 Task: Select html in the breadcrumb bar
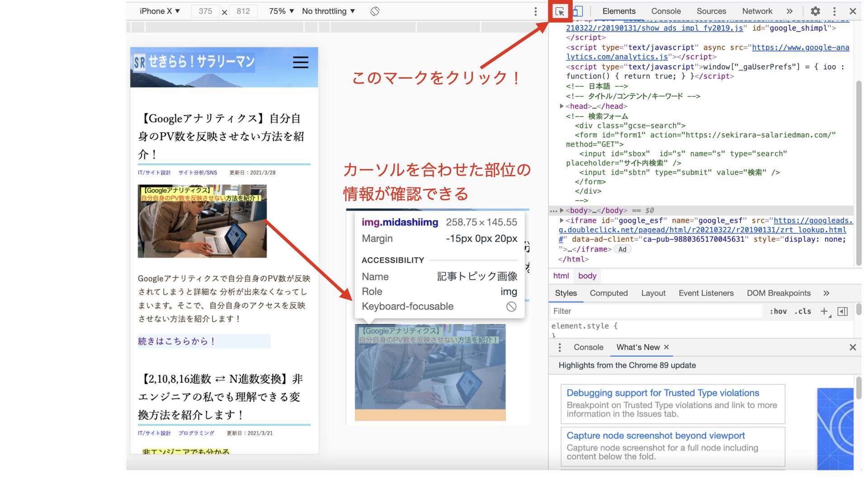(561, 276)
